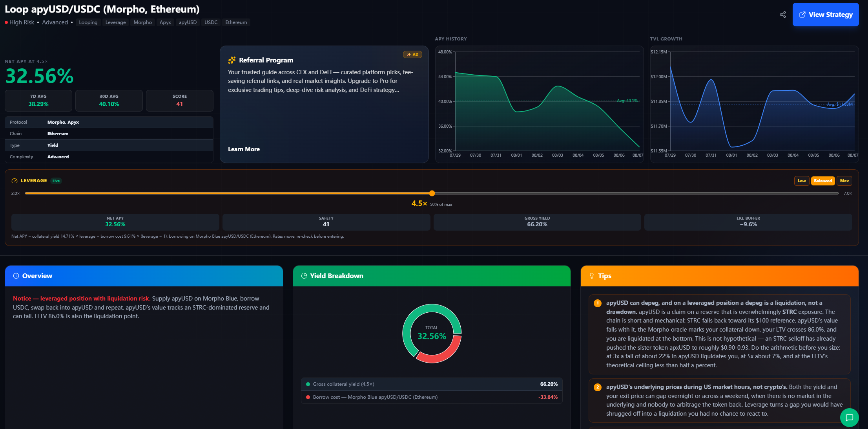The image size is (868, 429).
Task: Click the Ethereum tag
Action: coord(236,22)
